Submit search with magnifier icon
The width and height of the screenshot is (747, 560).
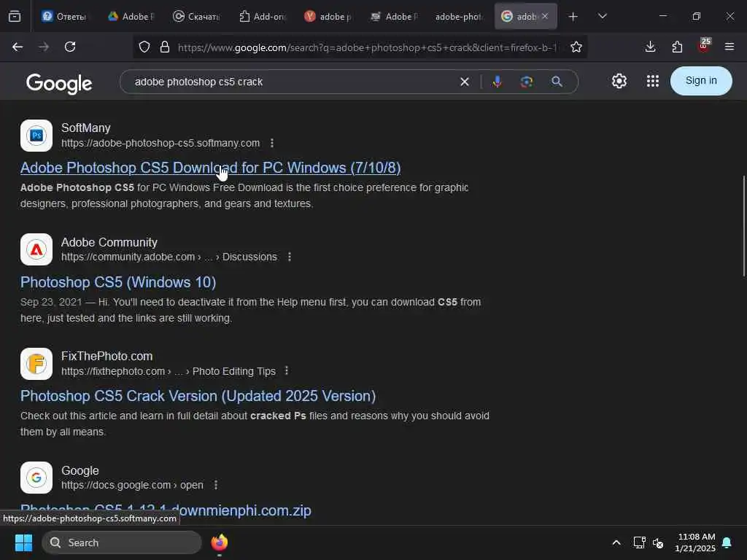[557, 82]
